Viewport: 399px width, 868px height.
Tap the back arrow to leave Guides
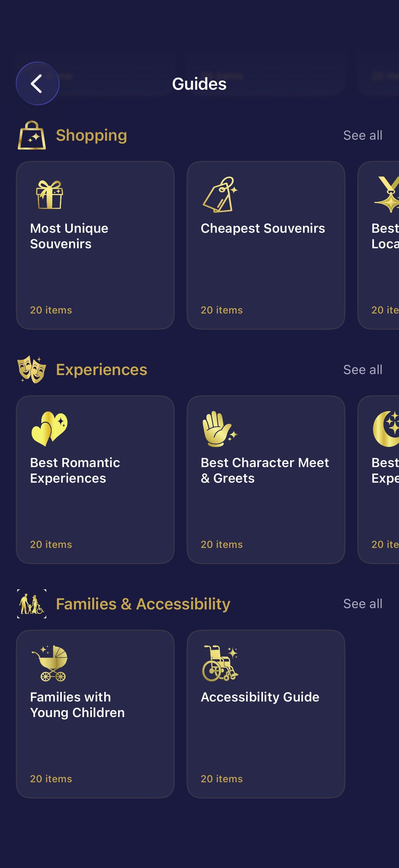pos(37,83)
